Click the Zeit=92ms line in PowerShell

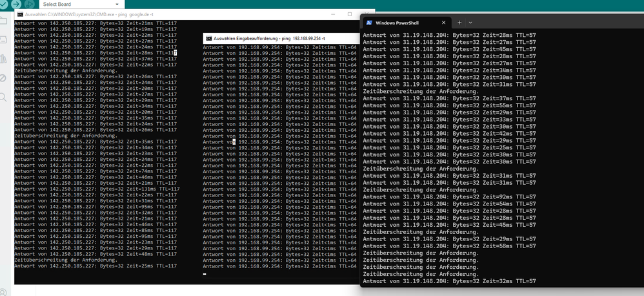pyautogui.click(x=449, y=196)
